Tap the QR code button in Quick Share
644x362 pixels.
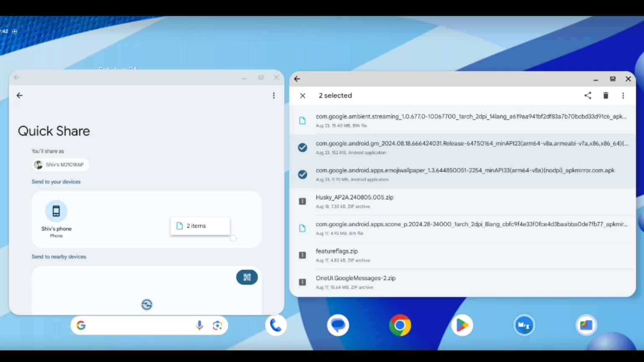point(247,277)
